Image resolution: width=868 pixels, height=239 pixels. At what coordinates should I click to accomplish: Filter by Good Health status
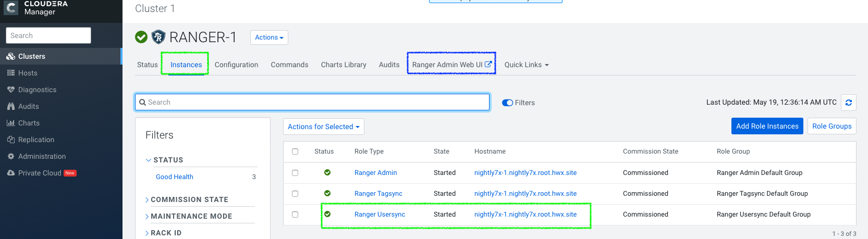click(x=175, y=177)
